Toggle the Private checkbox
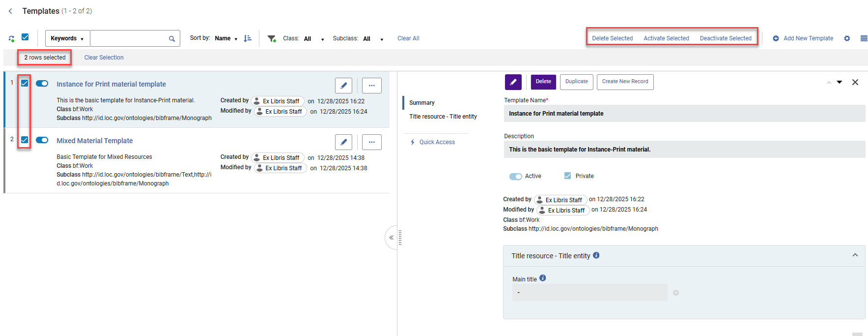The image size is (868, 336). [568, 176]
